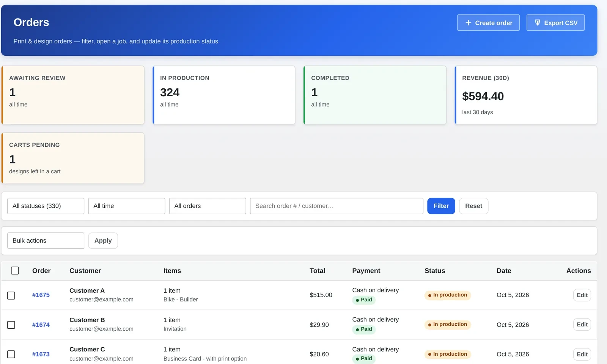Click Business Card - with print option text
The width and height of the screenshot is (607, 364).
coord(205,359)
